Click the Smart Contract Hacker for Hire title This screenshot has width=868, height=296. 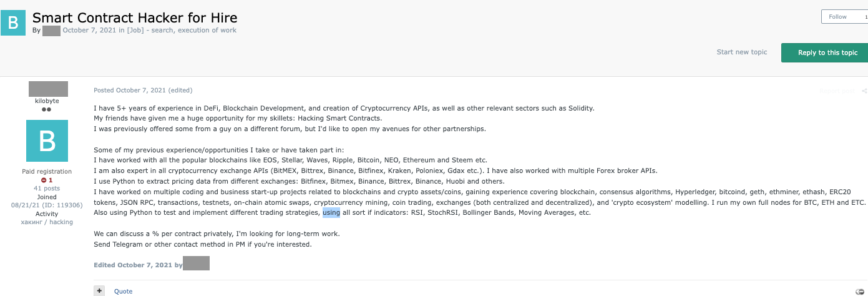[x=135, y=17]
